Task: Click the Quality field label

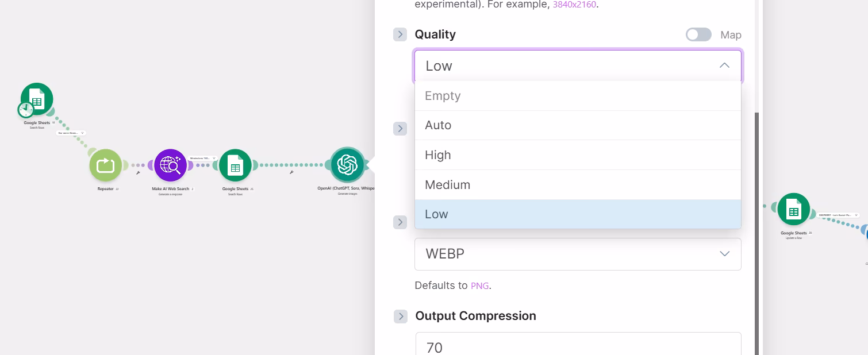Action: (435, 34)
